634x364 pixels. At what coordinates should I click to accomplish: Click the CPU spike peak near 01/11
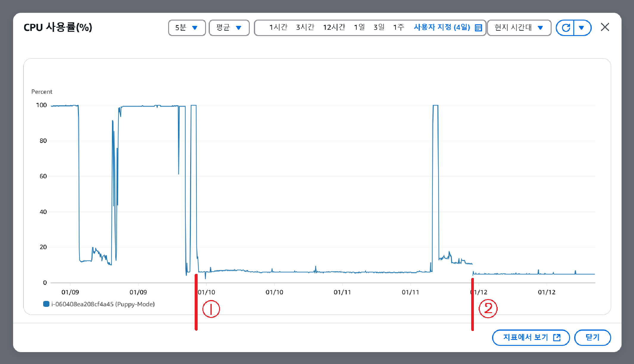(x=435, y=106)
